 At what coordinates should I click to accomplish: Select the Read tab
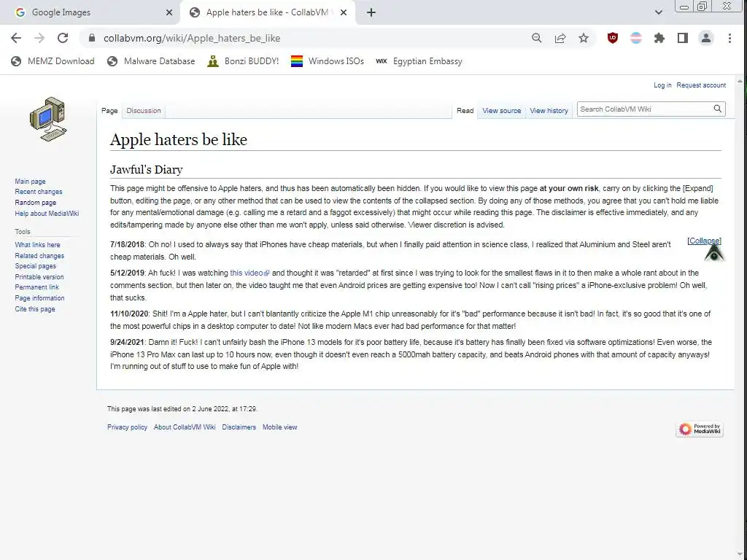465,111
